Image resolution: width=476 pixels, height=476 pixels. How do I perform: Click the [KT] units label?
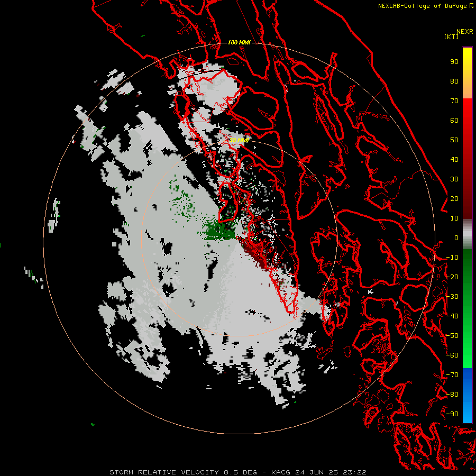(452, 36)
